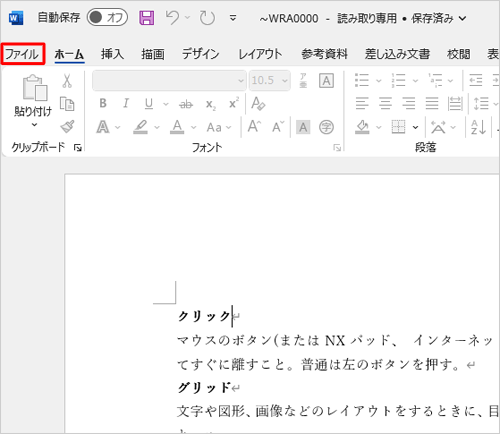This screenshot has width=500, height=434.
Task: Open the Undo history dropdown arrow
Action: 187,17
